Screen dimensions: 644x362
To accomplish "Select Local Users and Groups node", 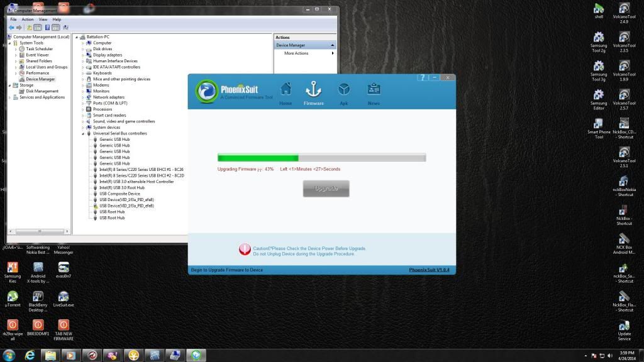I will coord(47,67).
